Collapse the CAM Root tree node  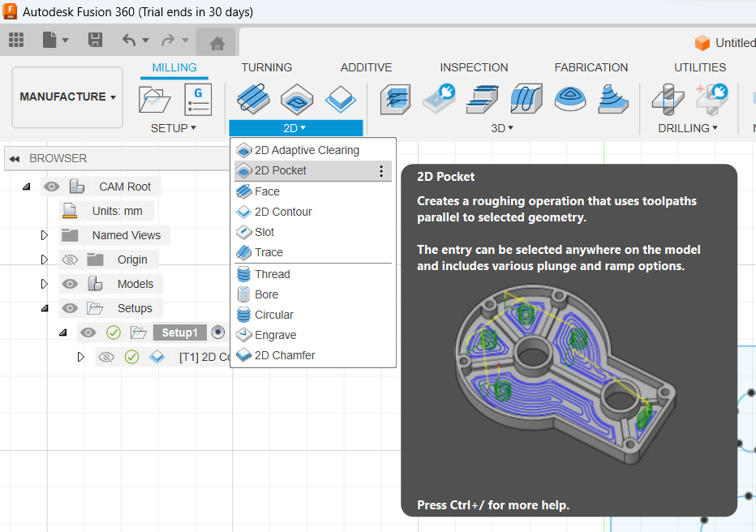click(x=27, y=187)
